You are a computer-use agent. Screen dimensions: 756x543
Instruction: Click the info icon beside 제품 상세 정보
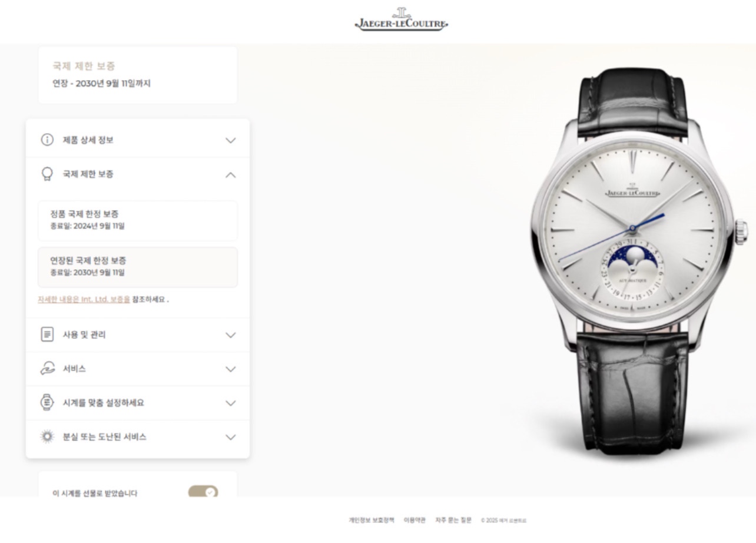[47, 140]
